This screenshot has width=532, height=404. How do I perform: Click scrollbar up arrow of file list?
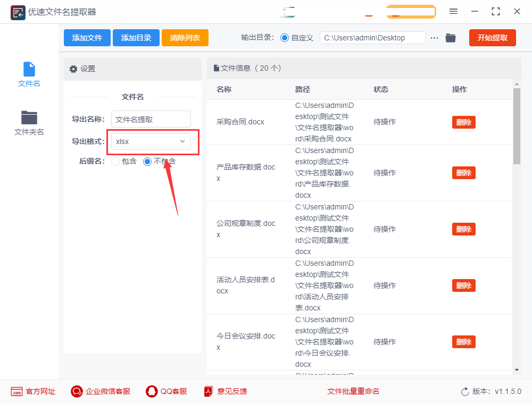coord(517,83)
